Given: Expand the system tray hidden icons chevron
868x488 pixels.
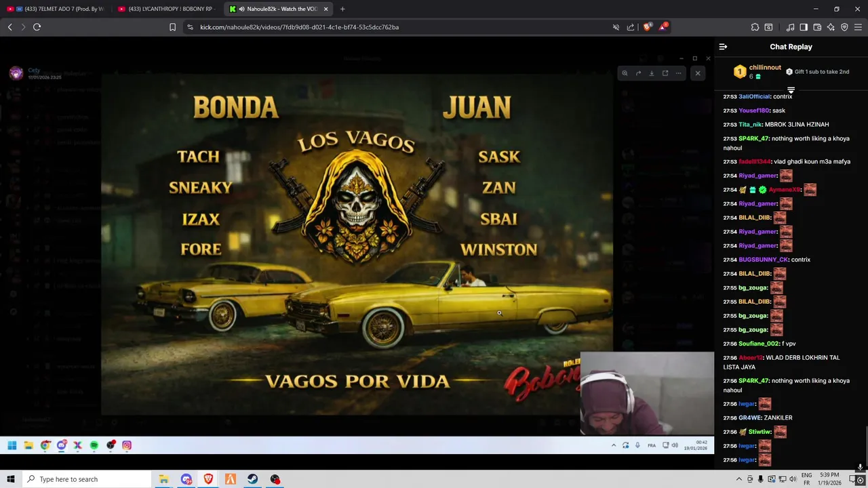Looking at the screenshot, I should point(739,479).
